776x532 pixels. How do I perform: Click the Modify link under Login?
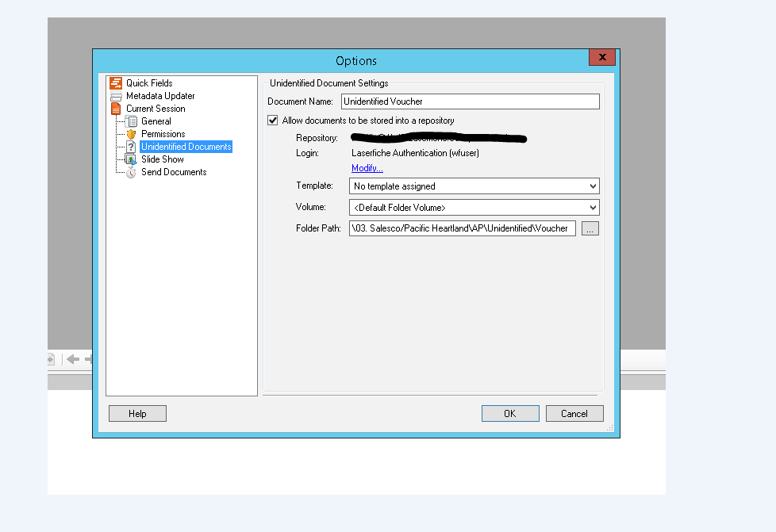click(x=367, y=168)
